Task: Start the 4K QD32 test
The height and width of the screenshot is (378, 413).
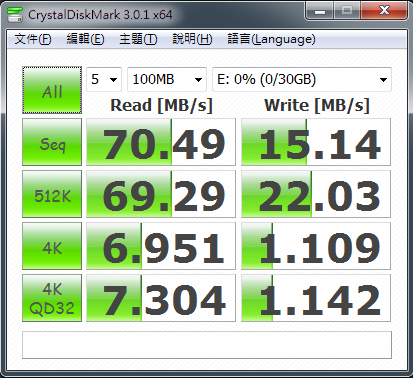Action: point(52,298)
